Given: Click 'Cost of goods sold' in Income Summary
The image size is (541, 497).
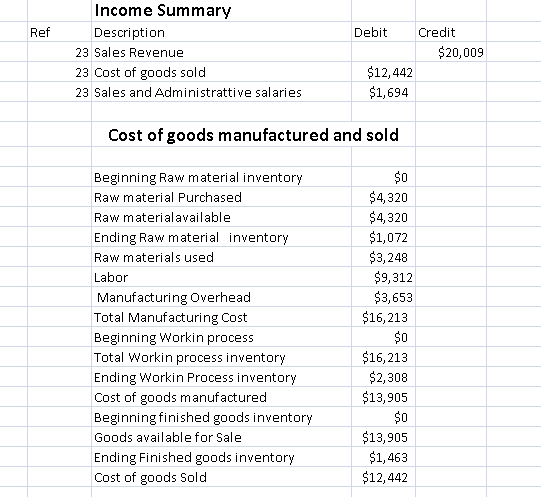Looking at the screenshot, I should [x=222, y=72].
